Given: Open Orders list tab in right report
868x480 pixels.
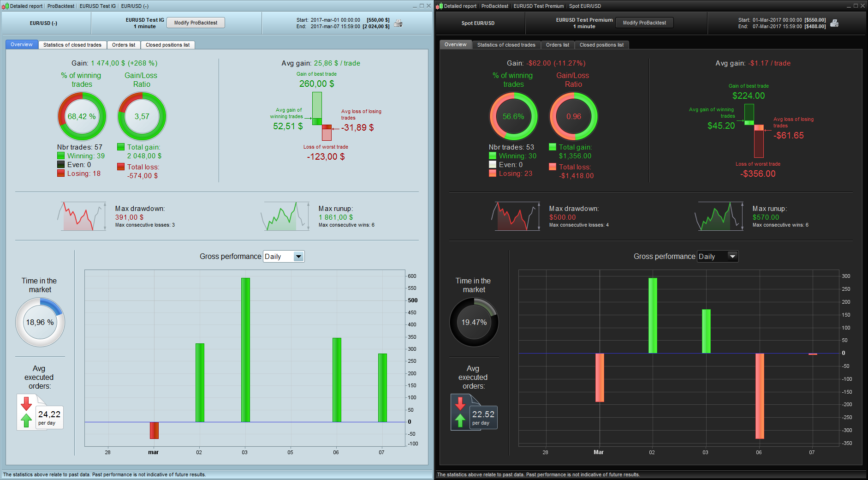Looking at the screenshot, I should 557,45.
